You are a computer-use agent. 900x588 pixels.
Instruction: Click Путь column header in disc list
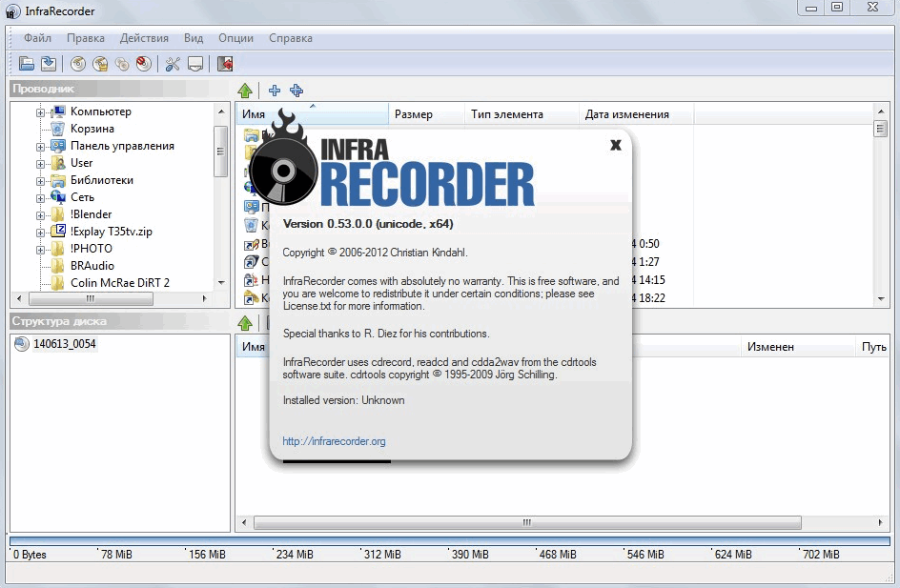(873, 347)
